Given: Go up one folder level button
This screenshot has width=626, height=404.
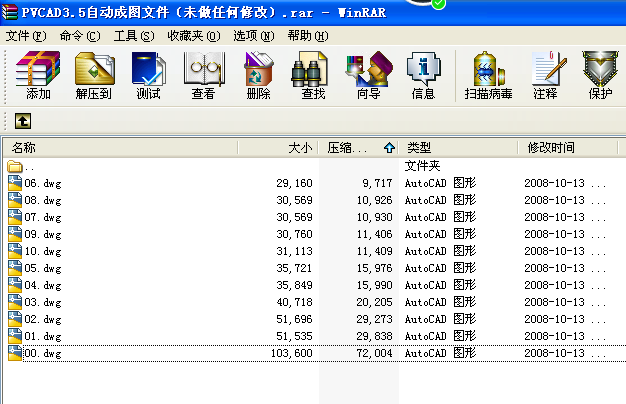Looking at the screenshot, I should 23,121.
